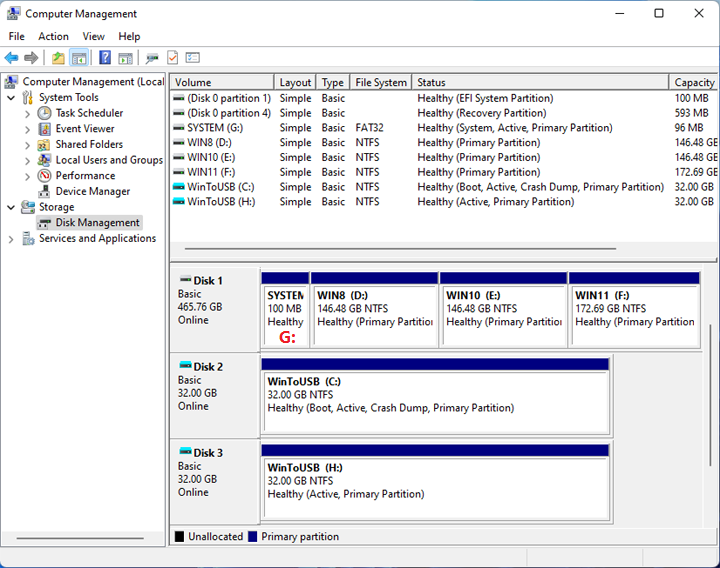720x568 pixels.
Task: Click the Disk 1 drive icon in the graphical view
Action: coord(186,279)
